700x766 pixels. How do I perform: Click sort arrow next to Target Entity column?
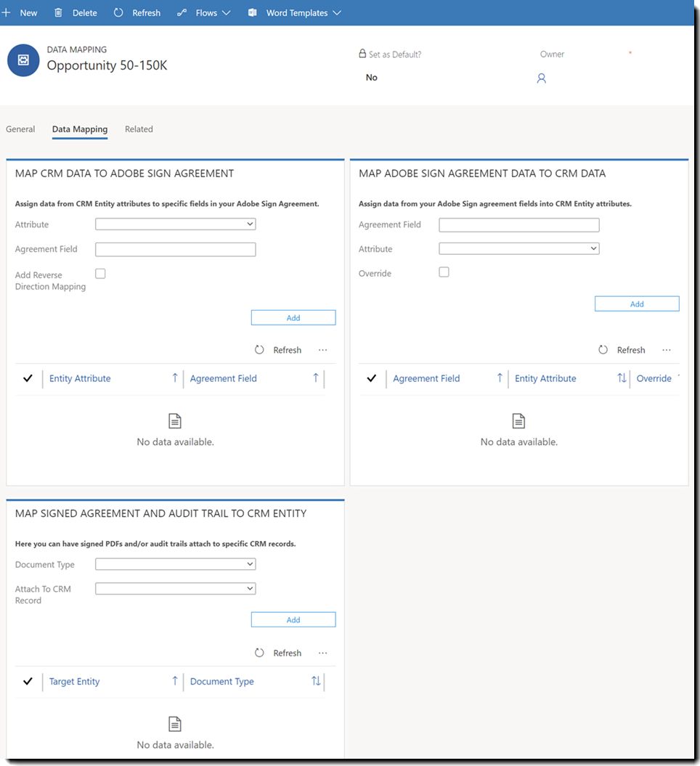coord(175,680)
